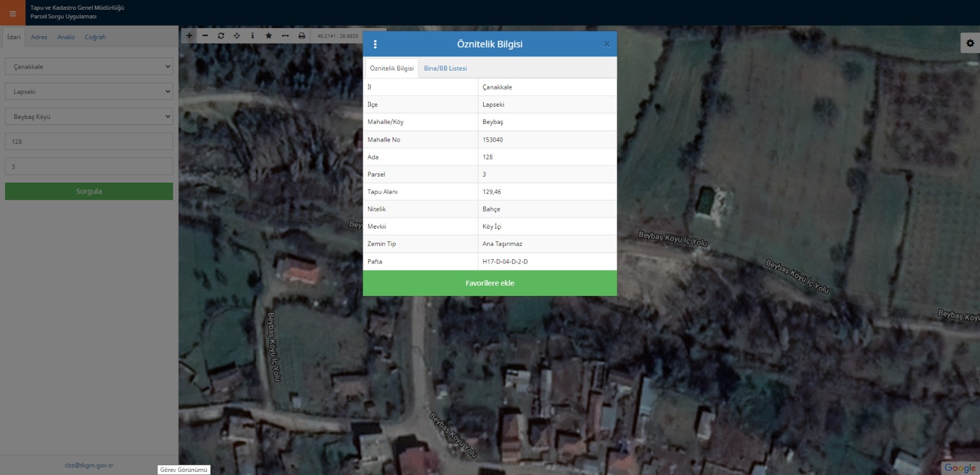
Task: Focus the Ada input containing 128
Action: [89, 142]
